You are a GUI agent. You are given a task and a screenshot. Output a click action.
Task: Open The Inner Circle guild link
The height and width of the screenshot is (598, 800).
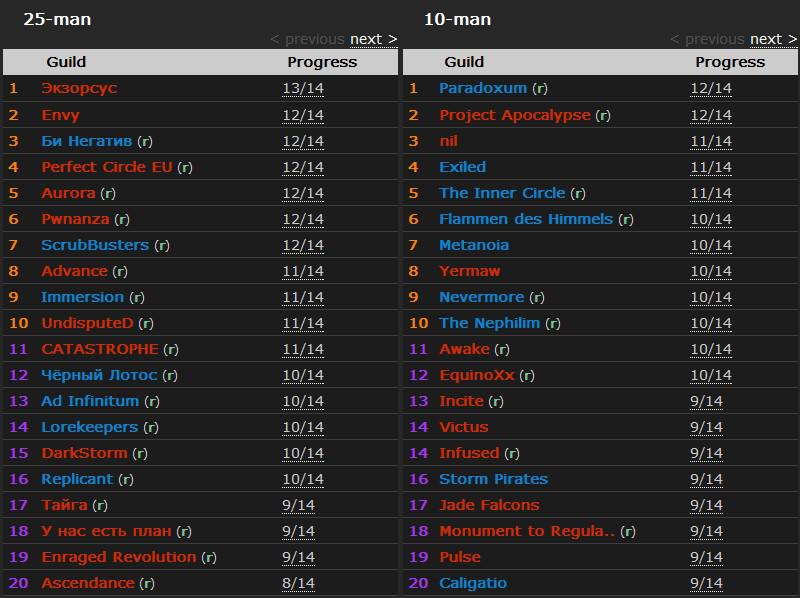pyautogui.click(x=502, y=193)
